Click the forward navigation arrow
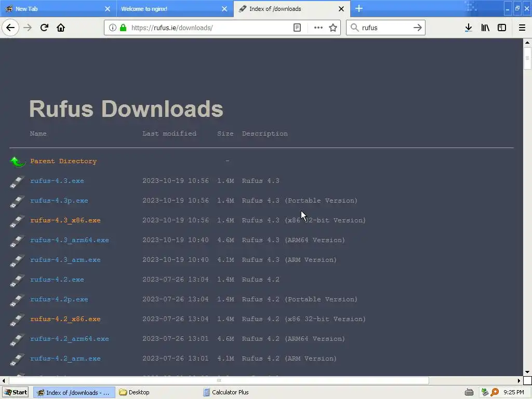This screenshot has width=532, height=399. pyautogui.click(x=28, y=28)
